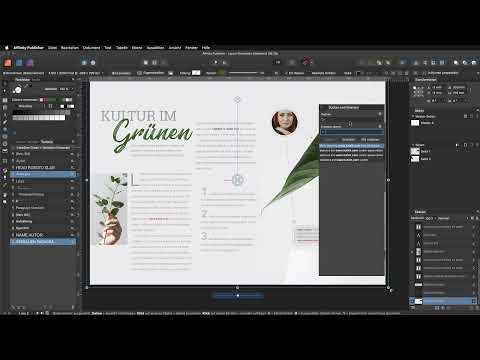Click the circular portrait photo on the page
480x360 pixels.
click(x=284, y=122)
